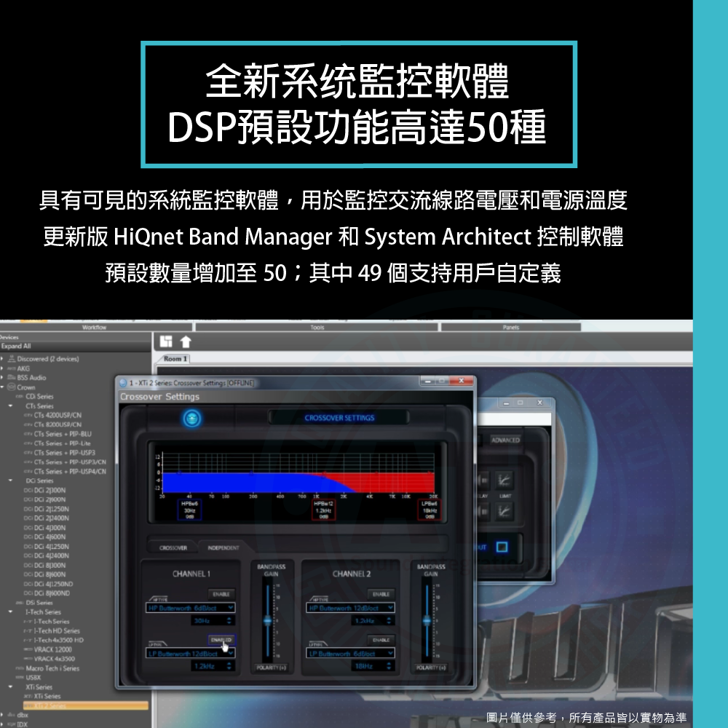Select Macro Tech i Series item
This screenshot has width=728, height=728.
[x=52, y=668]
